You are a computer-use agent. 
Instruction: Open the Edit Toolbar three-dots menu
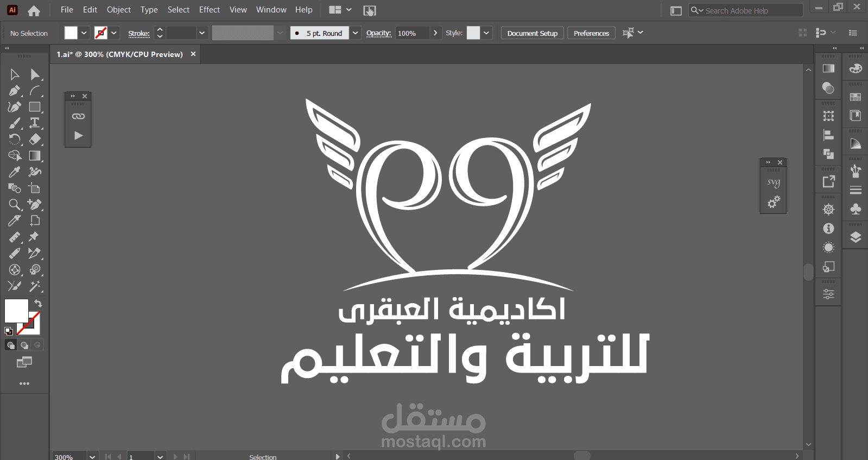click(24, 383)
